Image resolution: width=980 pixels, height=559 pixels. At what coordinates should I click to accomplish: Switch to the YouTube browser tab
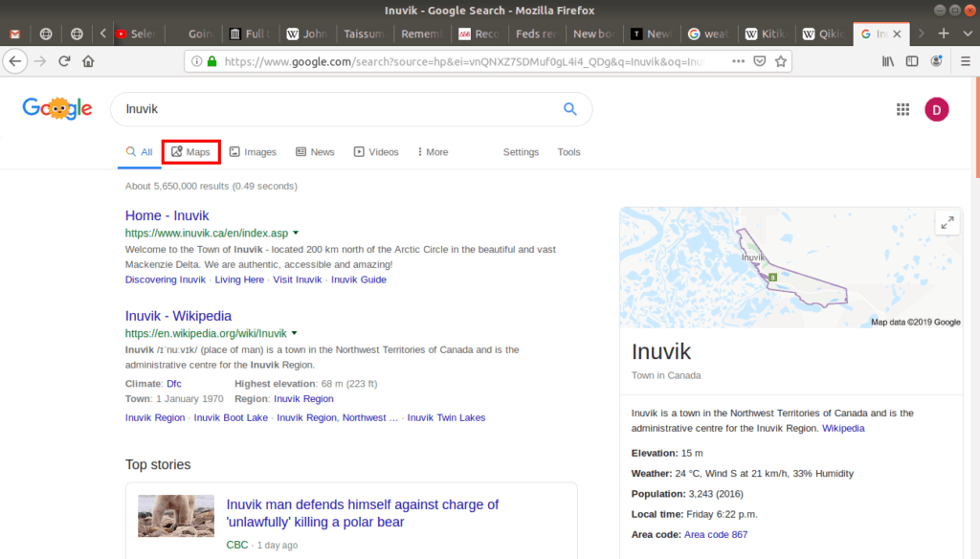(x=136, y=34)
